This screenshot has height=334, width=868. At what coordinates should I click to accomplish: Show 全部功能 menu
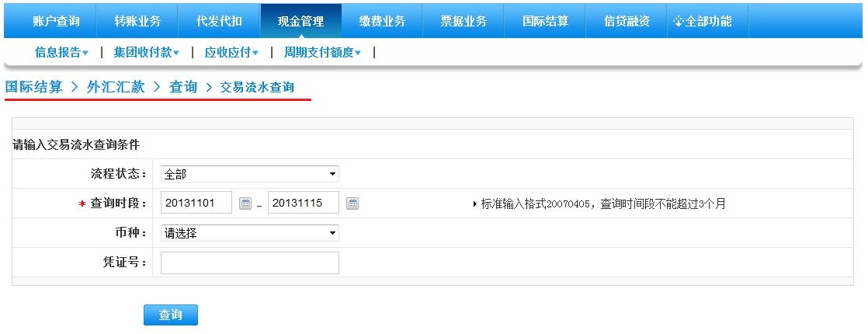pyautogui.click(x=703, y=22)
